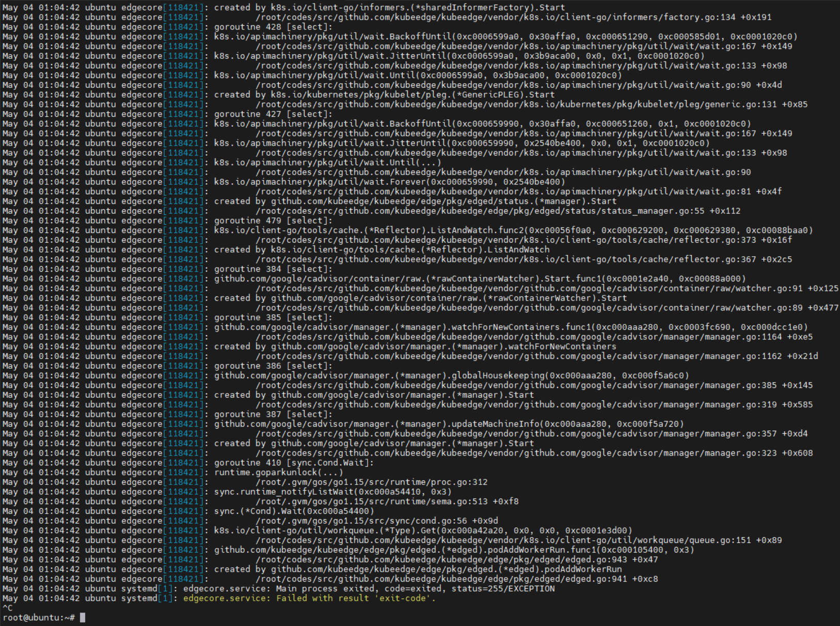The image size is (840, 626).
Task: Click 'created by ...edged/status.(*manager).Start' line
Action: pos(310,201)
